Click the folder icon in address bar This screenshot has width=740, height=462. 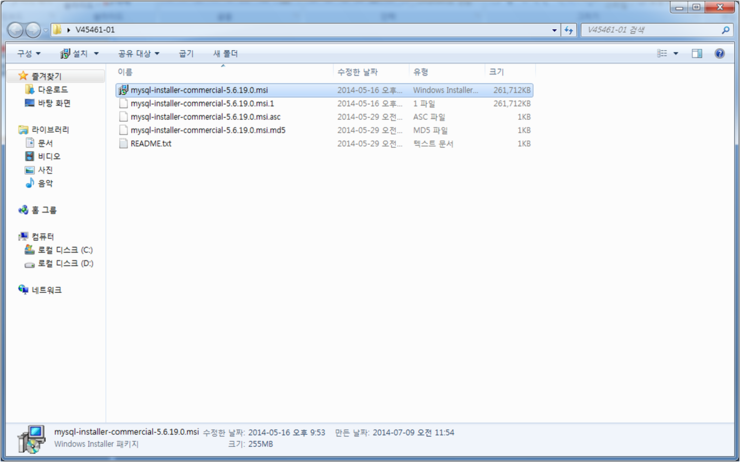pyautogui.click(x=57, y=30)
